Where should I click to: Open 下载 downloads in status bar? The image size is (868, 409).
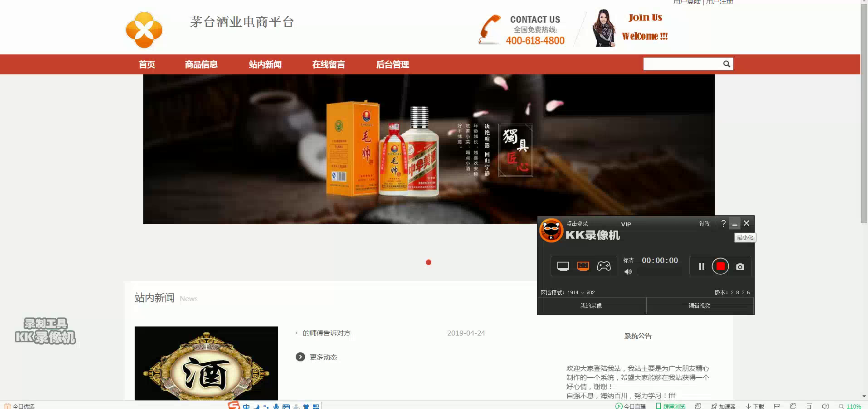pyautogui.click(x=755, y=406)
